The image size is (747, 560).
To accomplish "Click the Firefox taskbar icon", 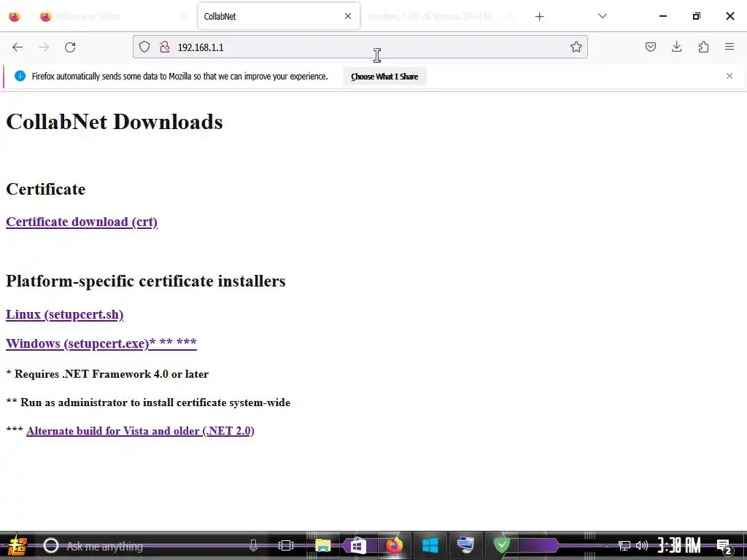I will (394, 545).
